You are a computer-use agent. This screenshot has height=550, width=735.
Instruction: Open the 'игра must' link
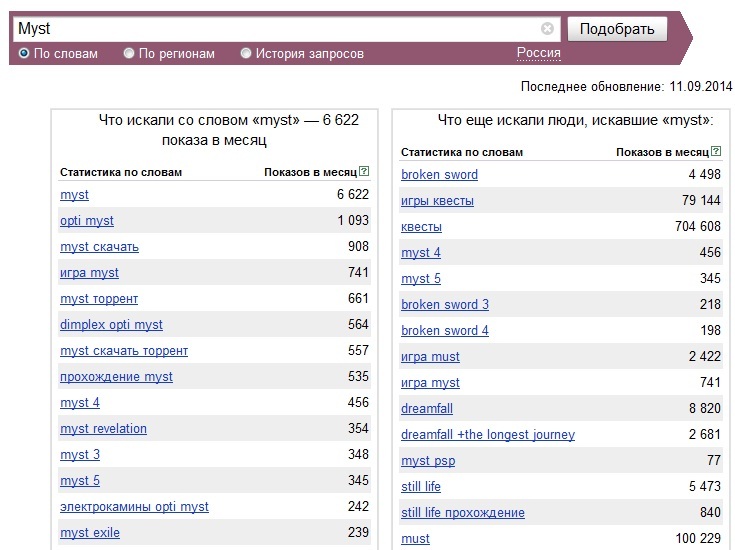(430, 357)
